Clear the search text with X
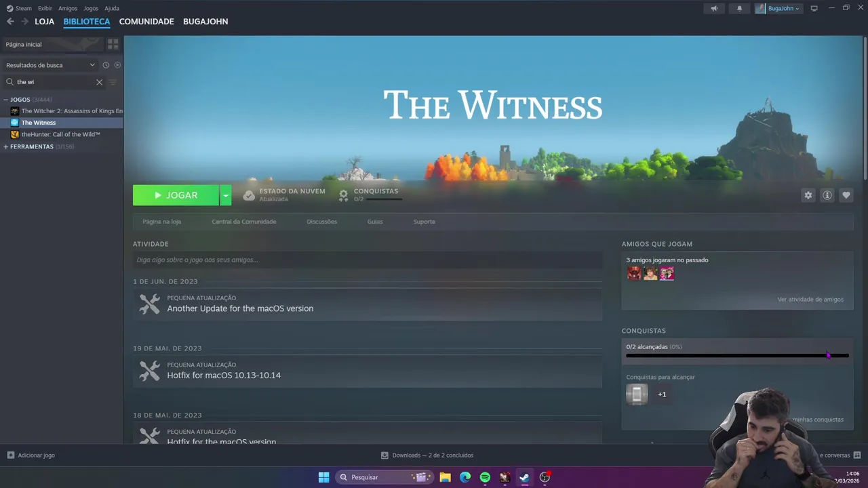 point(99,82)
